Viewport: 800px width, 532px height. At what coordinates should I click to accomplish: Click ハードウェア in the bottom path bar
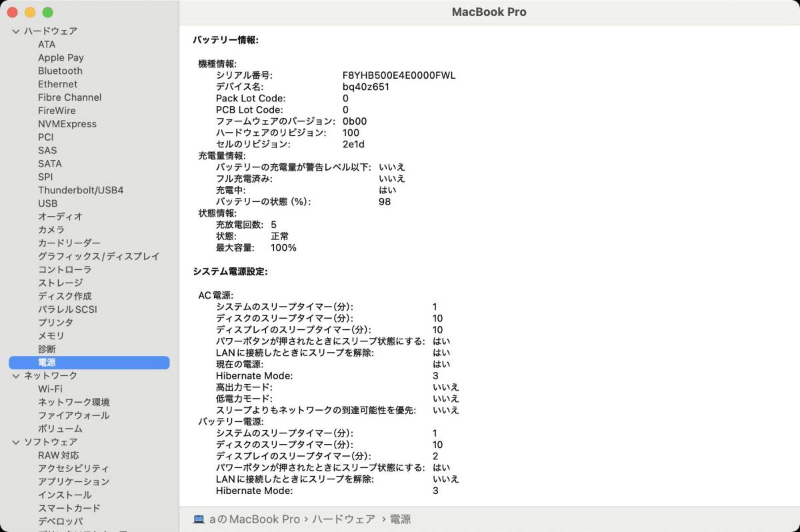(x=343, y=519)
